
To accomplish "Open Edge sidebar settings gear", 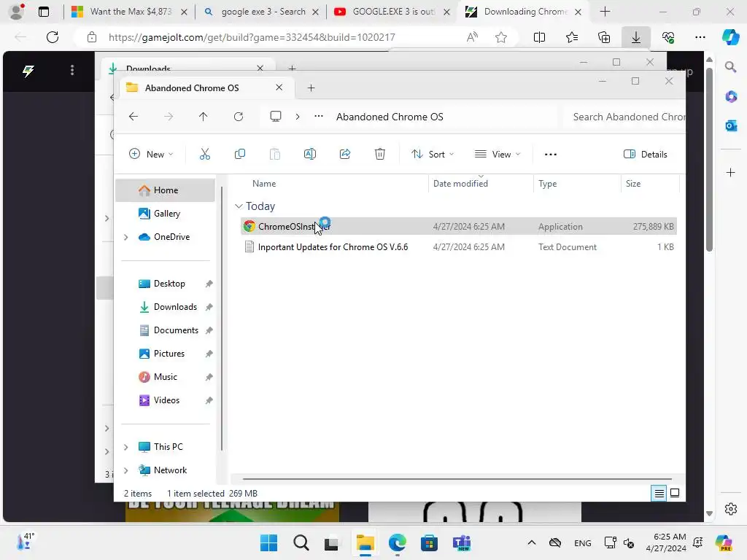I will click(731, 508).
